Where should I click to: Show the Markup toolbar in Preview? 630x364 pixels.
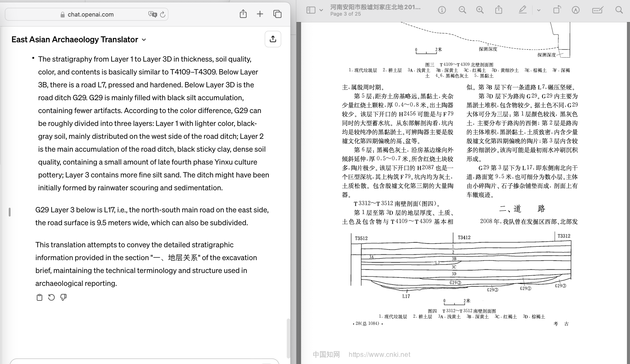[x=576, y=10]
